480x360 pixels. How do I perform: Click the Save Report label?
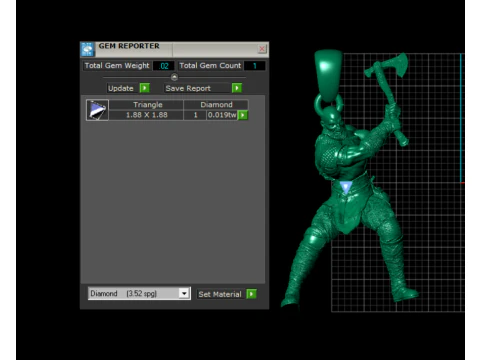(x=197, y=88)
